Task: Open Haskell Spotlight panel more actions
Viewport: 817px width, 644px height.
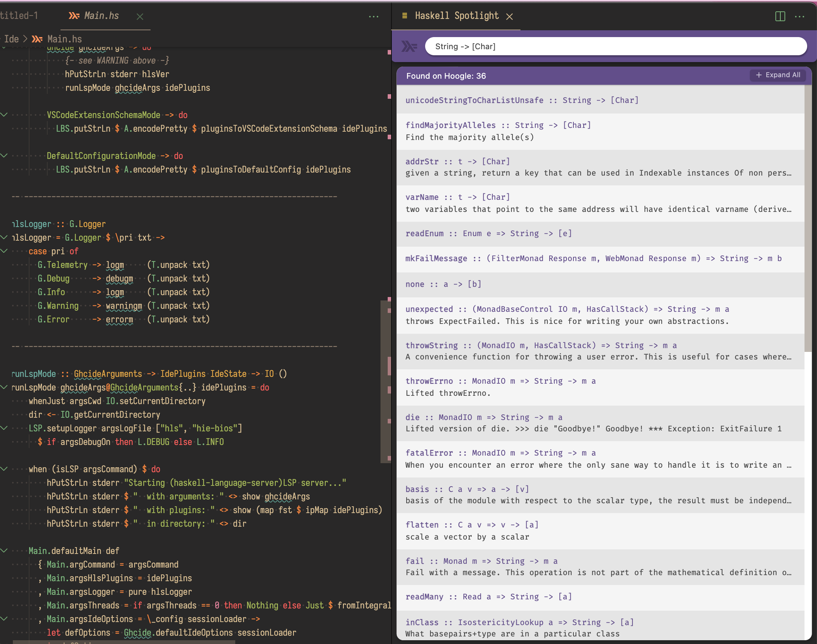Action: pos(800,16)
